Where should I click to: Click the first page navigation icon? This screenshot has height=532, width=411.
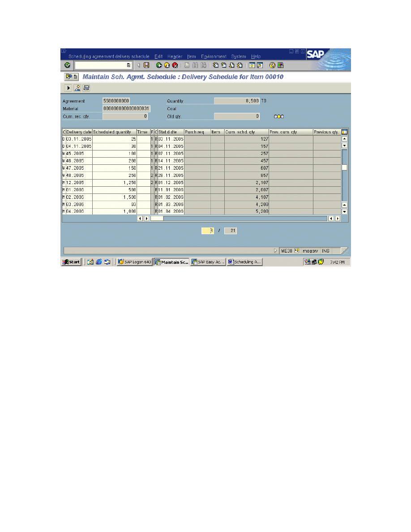click(x=216, y=65)
